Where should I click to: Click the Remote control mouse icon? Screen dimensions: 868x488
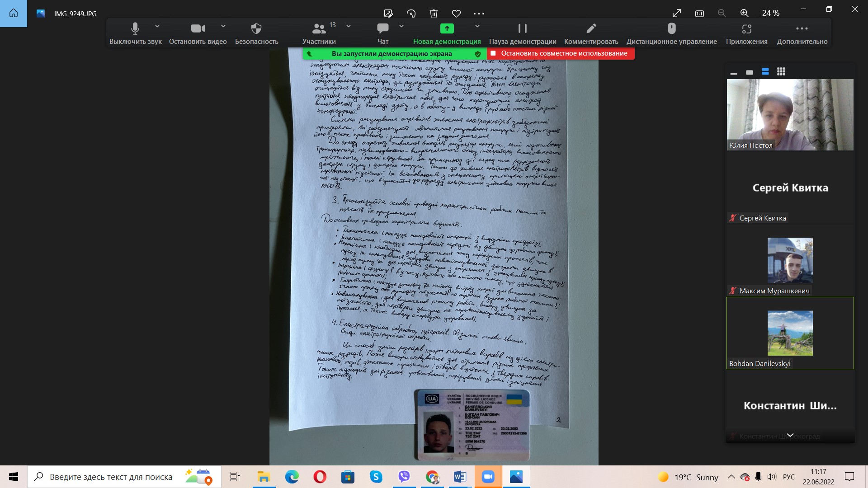pos(671,29)
